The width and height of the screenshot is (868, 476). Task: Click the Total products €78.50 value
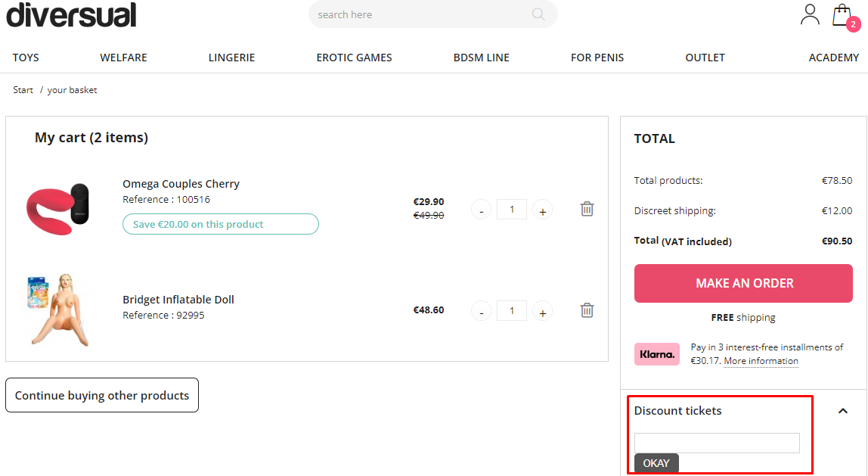[837, 180]
